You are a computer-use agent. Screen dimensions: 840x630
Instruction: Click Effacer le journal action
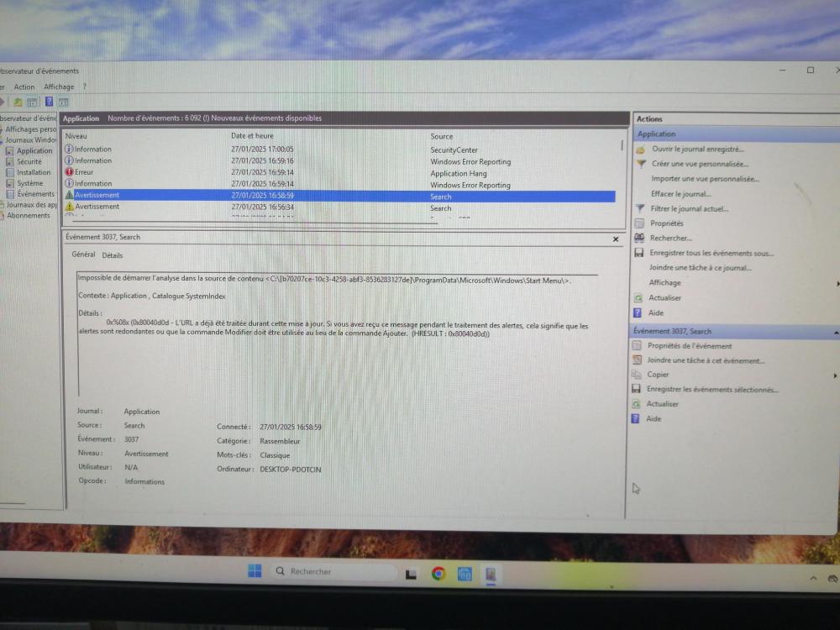pyautogui.click(x=681, y=194)
